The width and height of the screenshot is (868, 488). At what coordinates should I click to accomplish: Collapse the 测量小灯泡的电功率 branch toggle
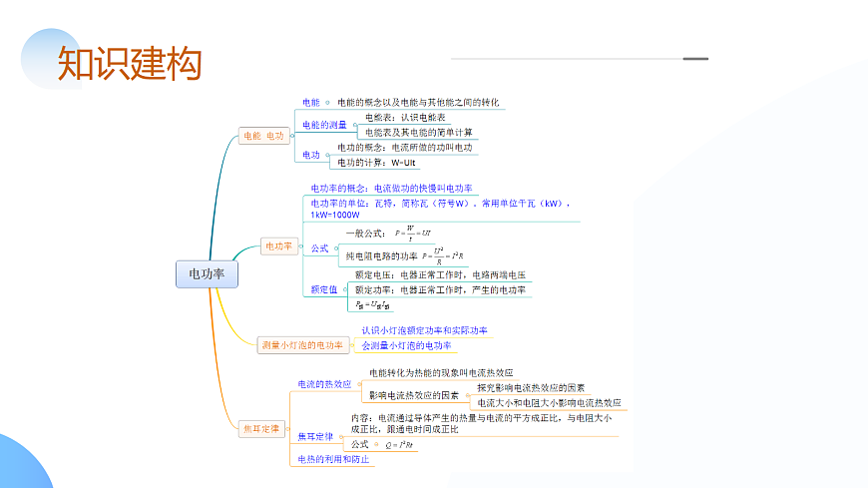pyautogui.click(x=352, y=345)
